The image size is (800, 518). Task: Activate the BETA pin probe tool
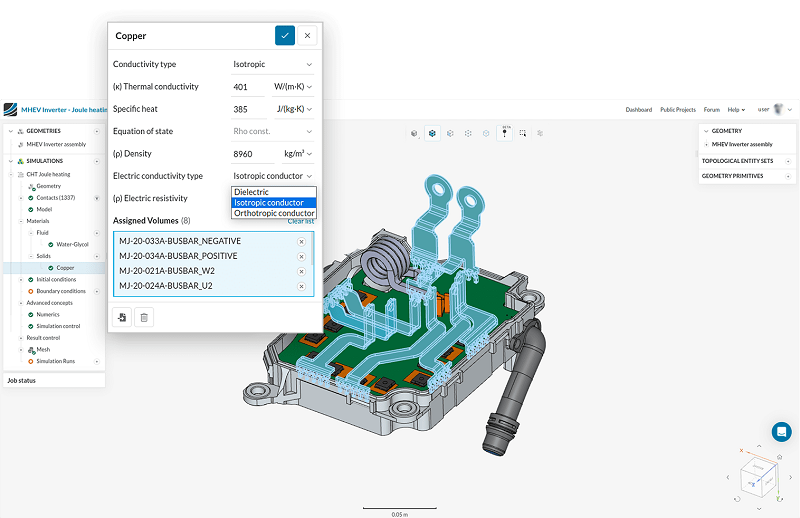(505, 133)
